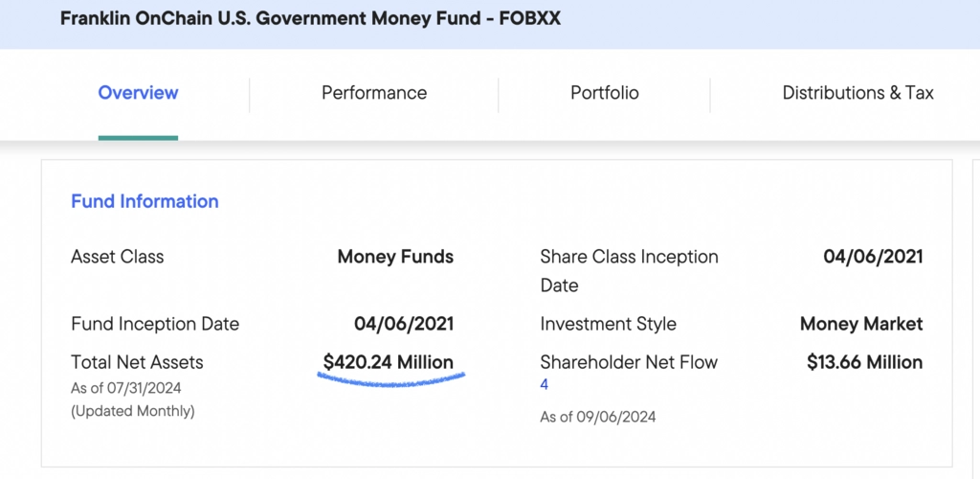Viewport: 980px width, 479px height.
Task: Click the Investment Style label
Action: (x=608, y=324)
